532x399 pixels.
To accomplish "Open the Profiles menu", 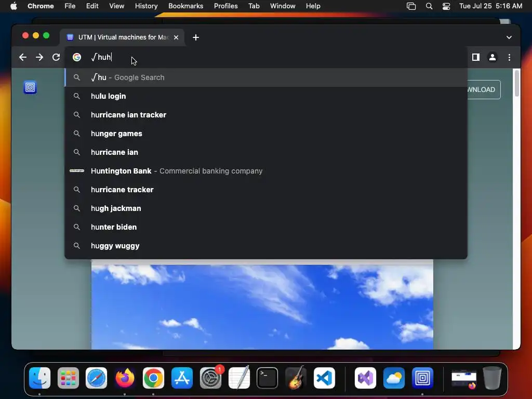I will tap(225, 6).
